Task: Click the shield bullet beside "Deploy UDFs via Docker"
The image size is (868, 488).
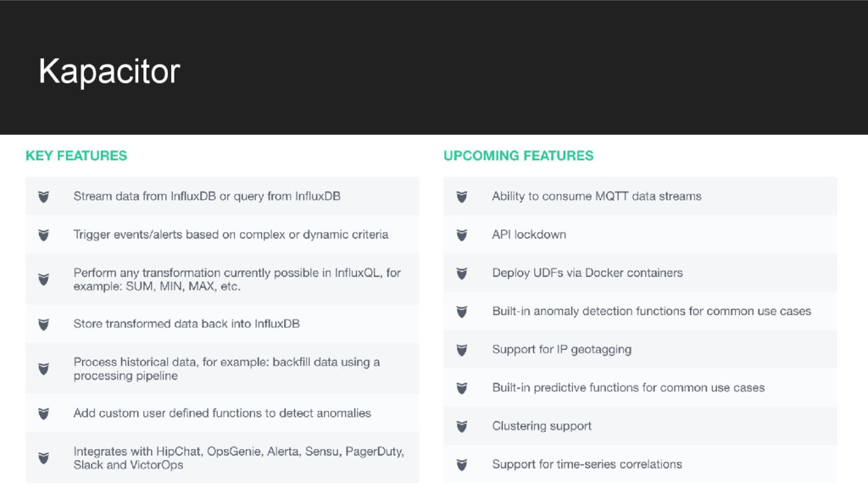Action: point(462,273)
